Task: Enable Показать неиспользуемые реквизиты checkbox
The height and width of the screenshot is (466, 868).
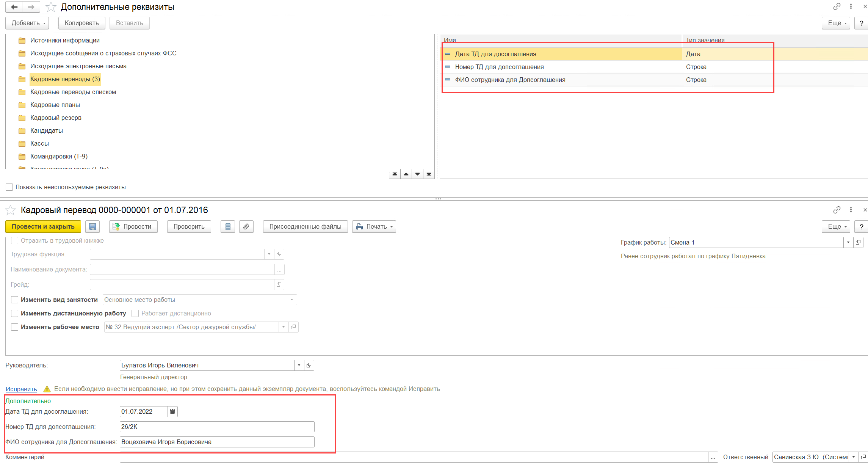Action: pyautogui.click(x=9, y=187)
